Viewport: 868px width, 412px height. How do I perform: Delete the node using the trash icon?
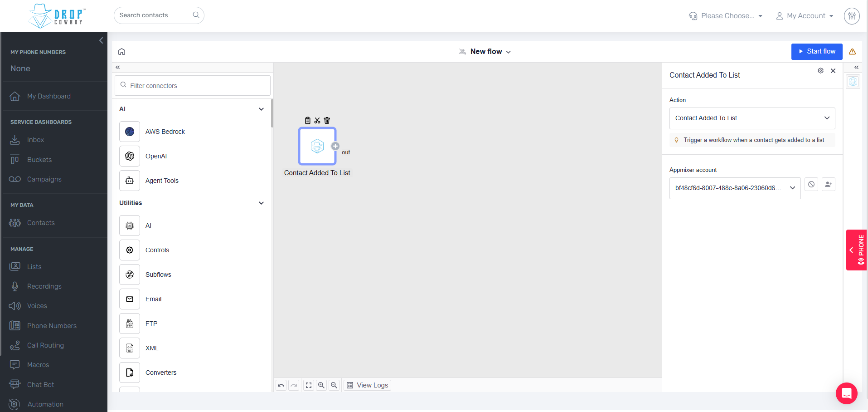coord(327,120)
